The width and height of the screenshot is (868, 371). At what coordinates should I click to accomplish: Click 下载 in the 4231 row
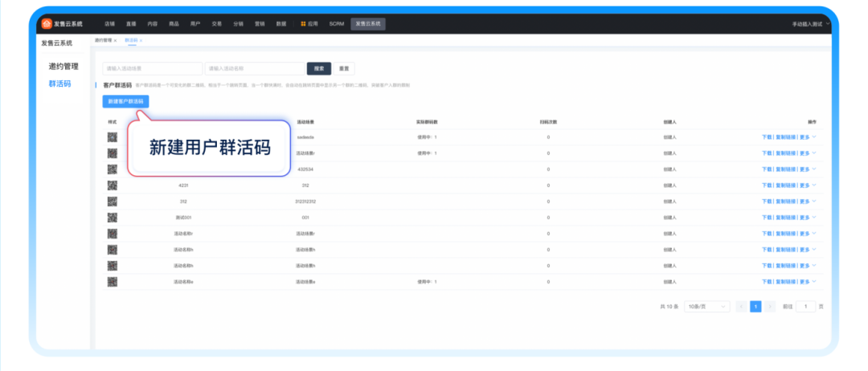tap(767, 185)
